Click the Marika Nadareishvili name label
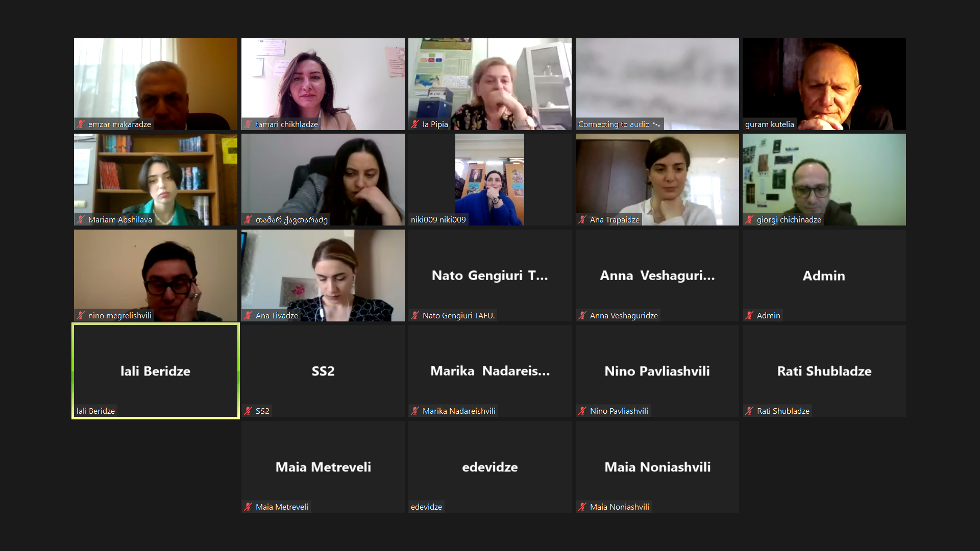 click(459, 411)
